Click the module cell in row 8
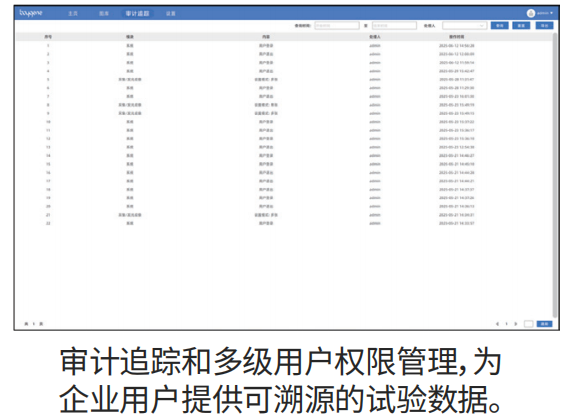 click(130, 105)
